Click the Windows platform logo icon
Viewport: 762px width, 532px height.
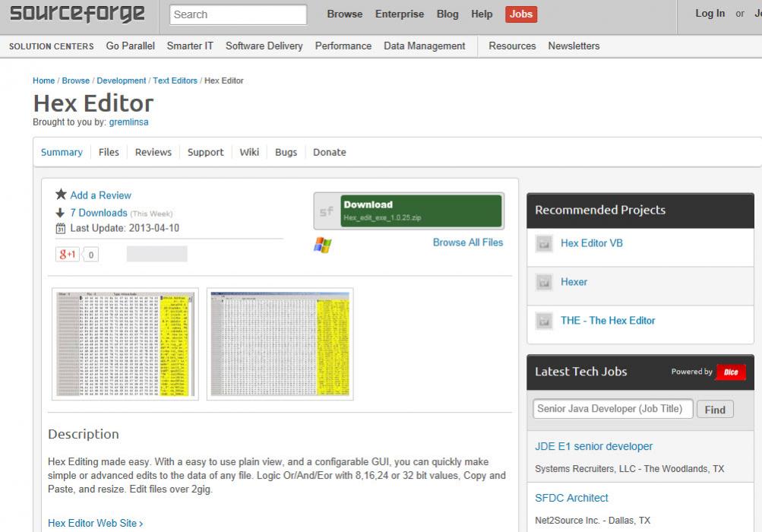[323, 245]
